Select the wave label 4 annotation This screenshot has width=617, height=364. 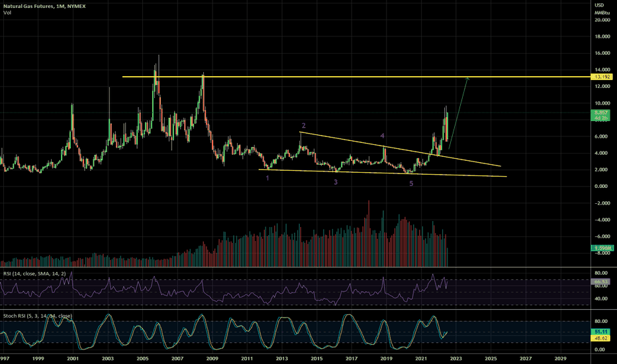(x=382, y=136)
